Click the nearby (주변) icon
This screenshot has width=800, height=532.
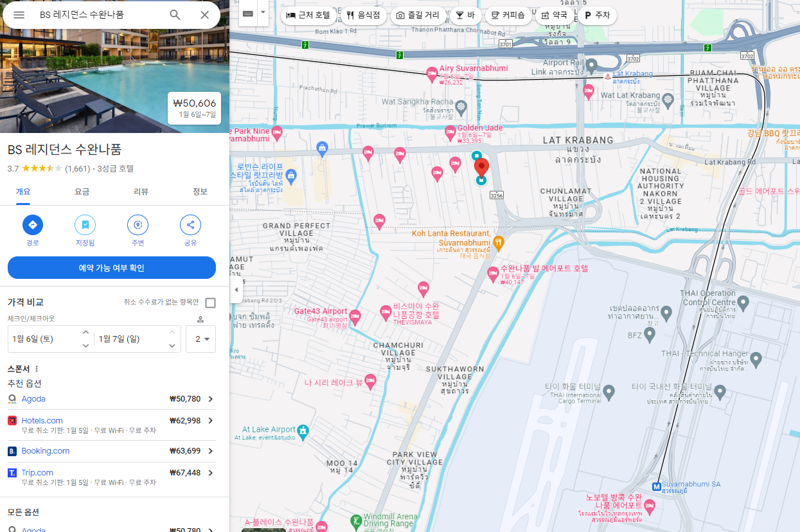click(x=138, y=225)
